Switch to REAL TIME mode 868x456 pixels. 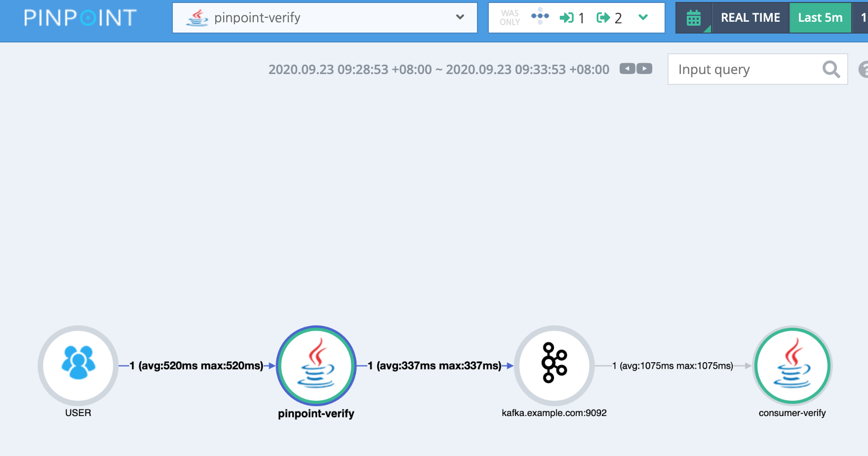pos(750,18)
